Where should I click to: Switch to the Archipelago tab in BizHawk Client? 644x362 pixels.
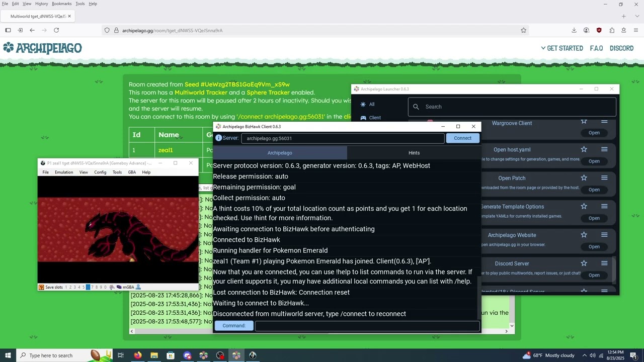point(280,153)
